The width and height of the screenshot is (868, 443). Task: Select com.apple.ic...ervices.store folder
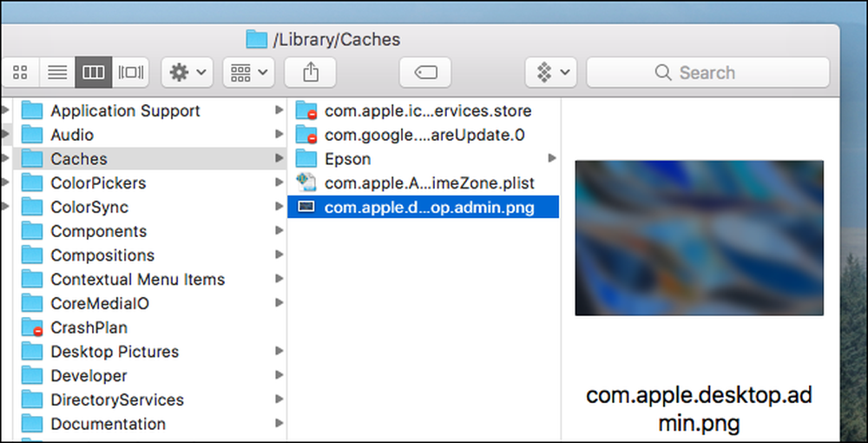tap(424, 111)
